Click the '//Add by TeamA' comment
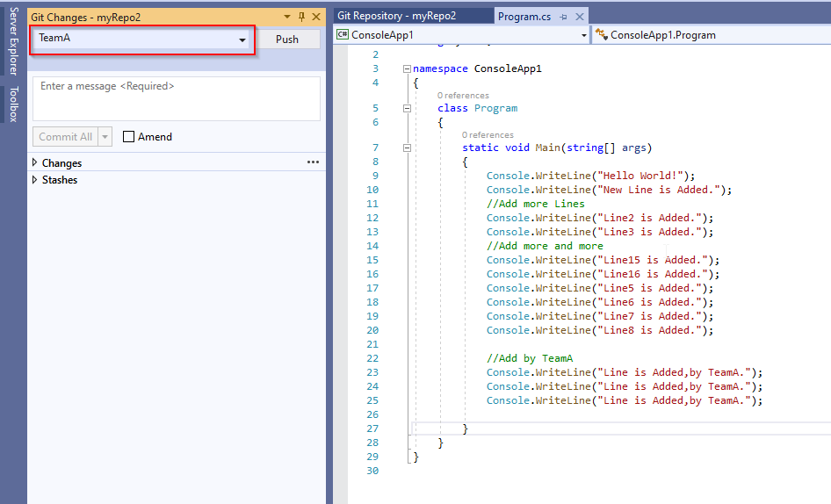This screenshot has width=831, height=504. tap(530, 358)
